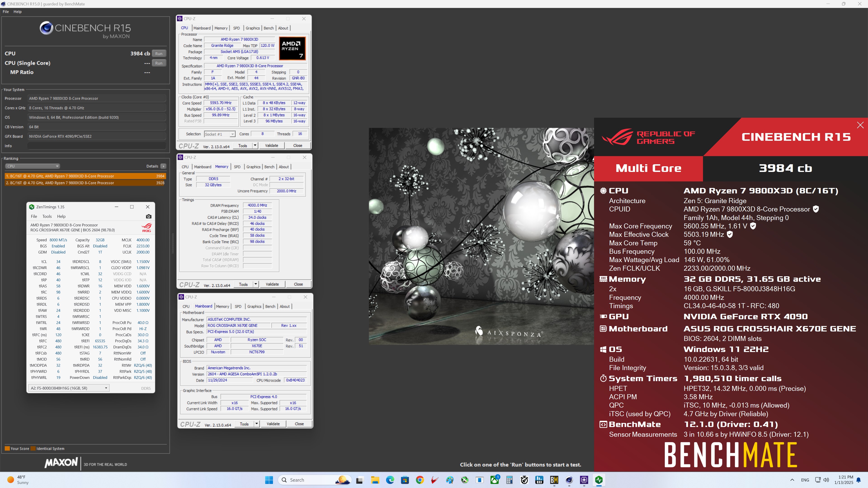Select CPU tab in CPU-Z Memory window
This screenshot has height=488, width=868.
pos(185,167)
